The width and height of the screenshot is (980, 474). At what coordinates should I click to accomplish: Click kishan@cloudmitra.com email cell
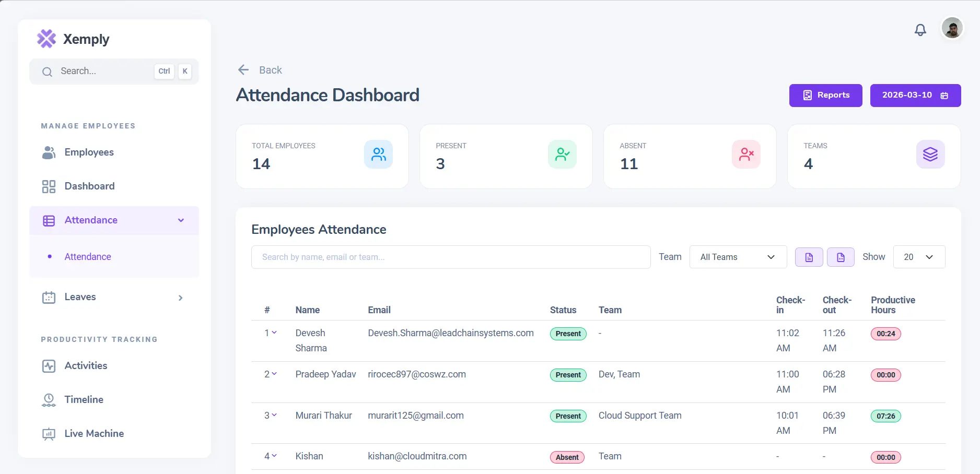click(x=417, y=456)
